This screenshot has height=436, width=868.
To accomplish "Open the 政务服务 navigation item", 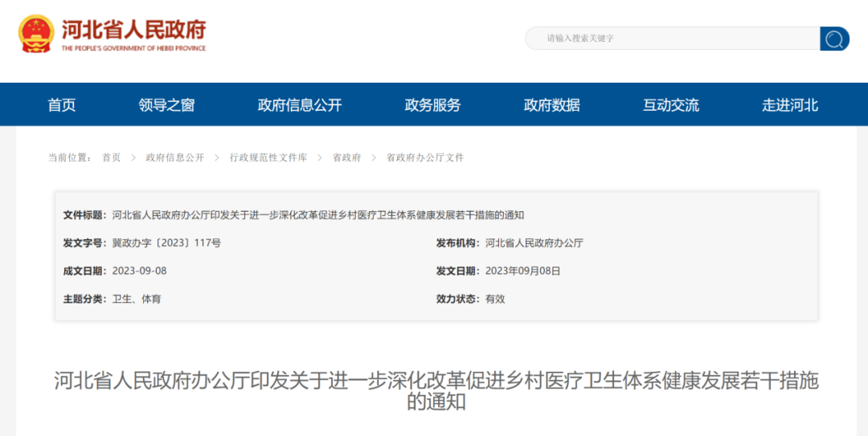I will [432, 105].
